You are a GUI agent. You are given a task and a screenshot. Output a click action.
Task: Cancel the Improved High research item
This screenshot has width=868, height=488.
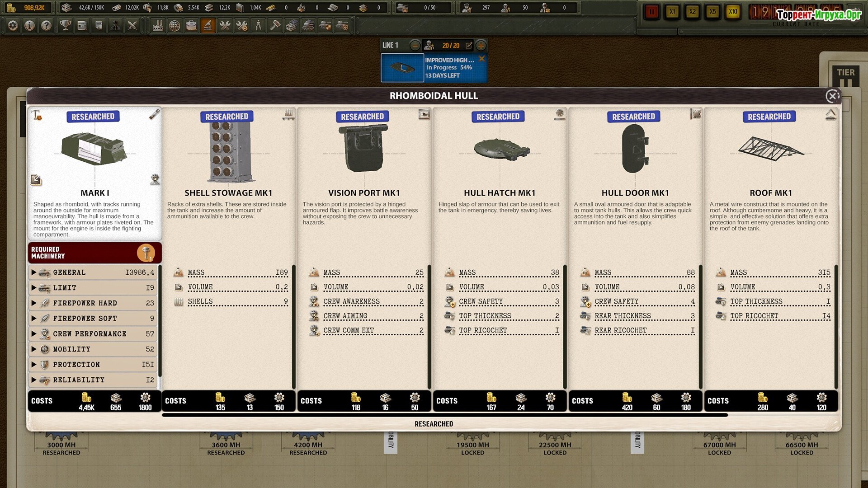coord(481,59)
